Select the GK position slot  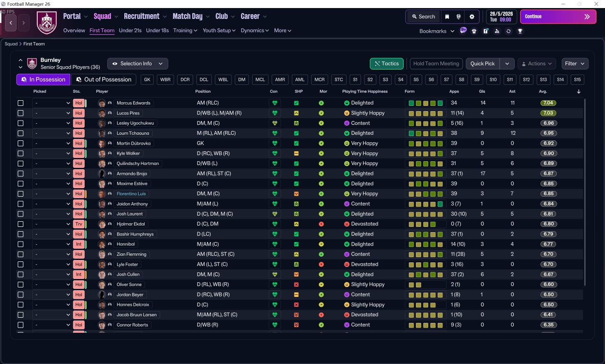coord(147,79)
